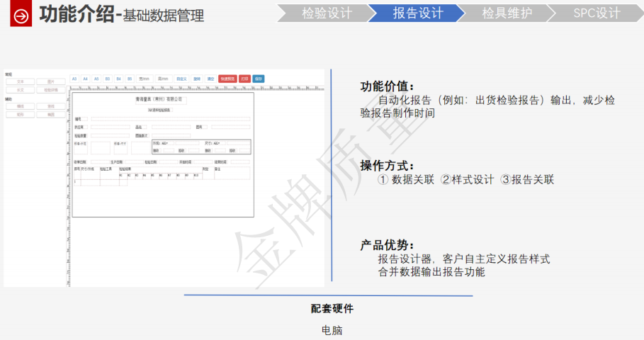
Task: Select the B5 paper size
Action: (130, 79)
